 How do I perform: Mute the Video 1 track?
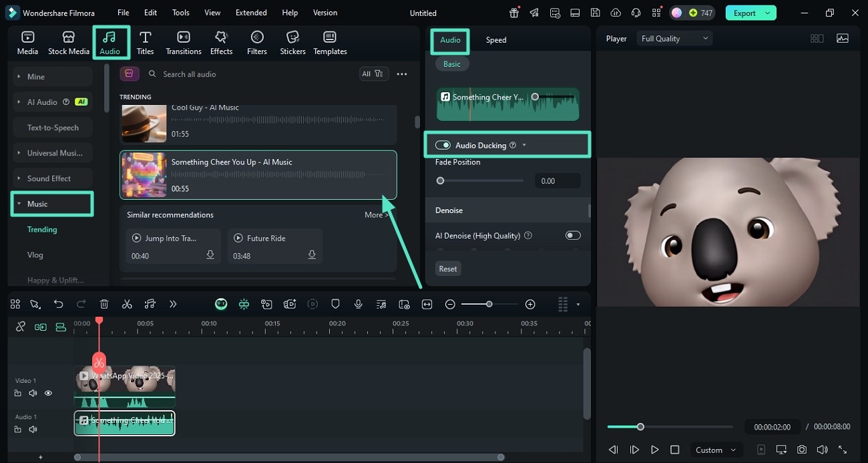pos(33,394)
